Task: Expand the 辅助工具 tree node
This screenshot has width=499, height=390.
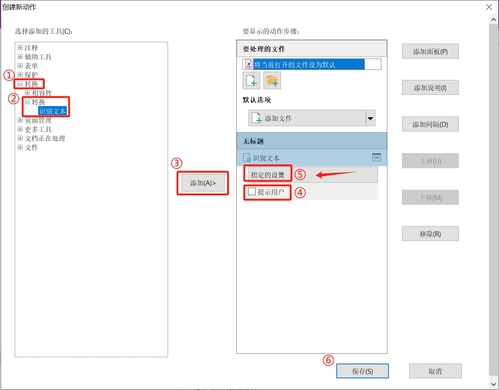Action: tap(20, 57)
